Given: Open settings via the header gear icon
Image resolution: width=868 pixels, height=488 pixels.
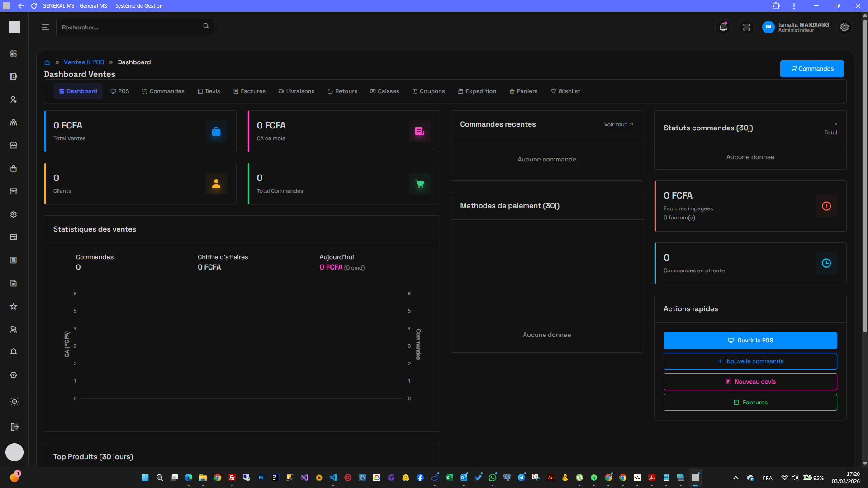Looking at the screenshot, I should pos(844,27).
